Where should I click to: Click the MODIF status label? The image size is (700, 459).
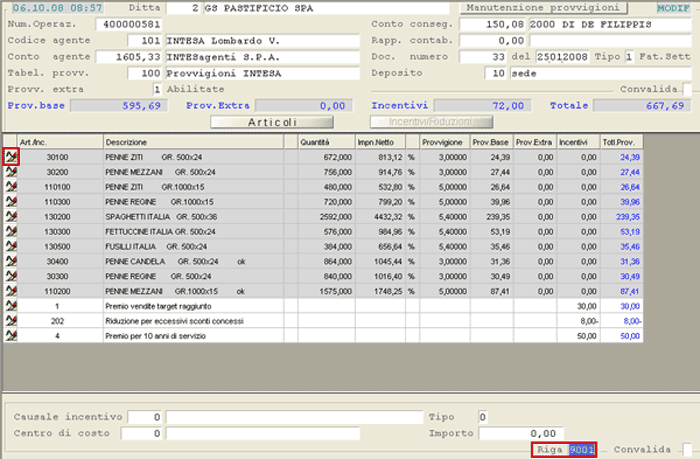[x=673, y=8]
